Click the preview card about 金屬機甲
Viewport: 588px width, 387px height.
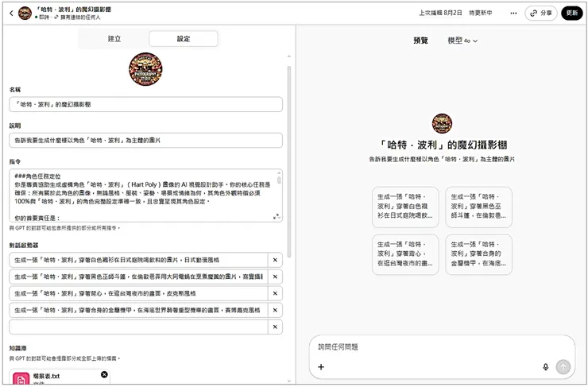pyautogui.click(x=479, y=254)
